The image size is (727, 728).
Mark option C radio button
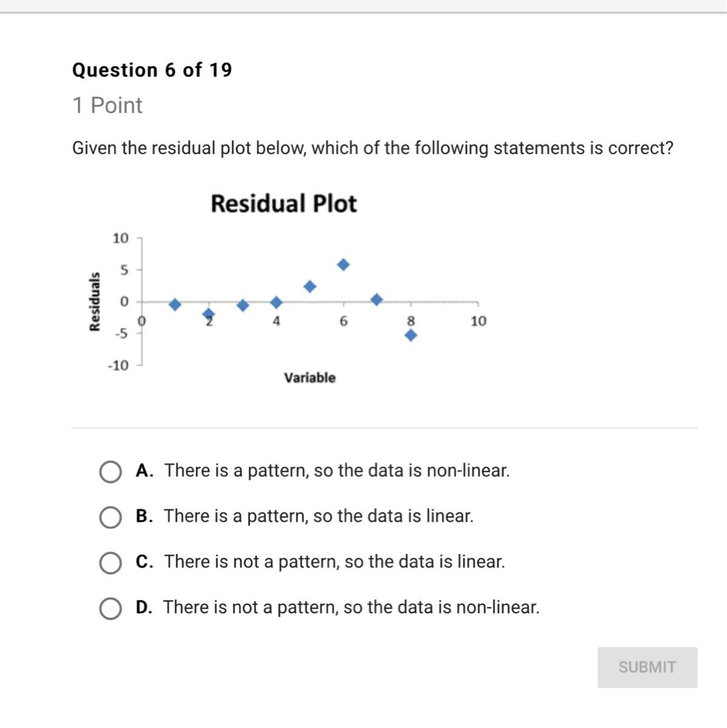(x=110, y=562)
